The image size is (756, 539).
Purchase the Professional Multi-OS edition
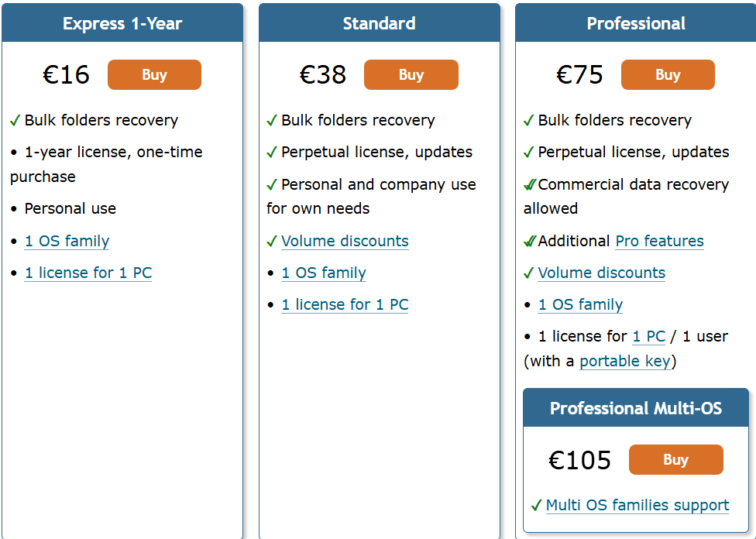[675, 460]
